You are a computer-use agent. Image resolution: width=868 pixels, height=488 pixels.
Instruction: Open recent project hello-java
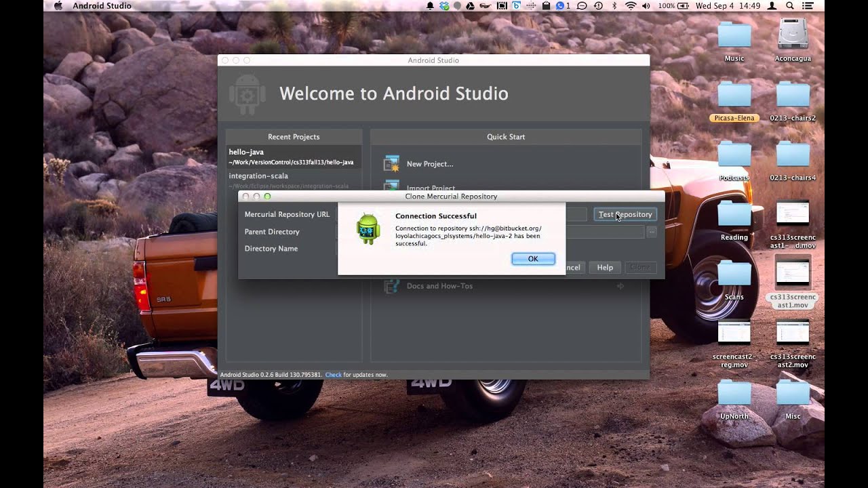pos(293,157)
